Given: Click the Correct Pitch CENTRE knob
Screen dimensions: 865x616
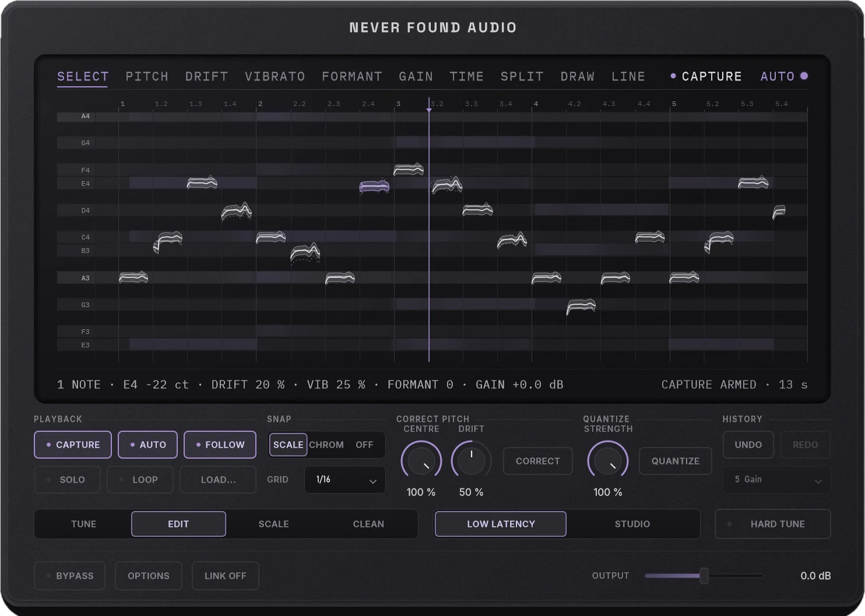Looking at the screenshot, I should pyautogui.click(x=421, y=461).
